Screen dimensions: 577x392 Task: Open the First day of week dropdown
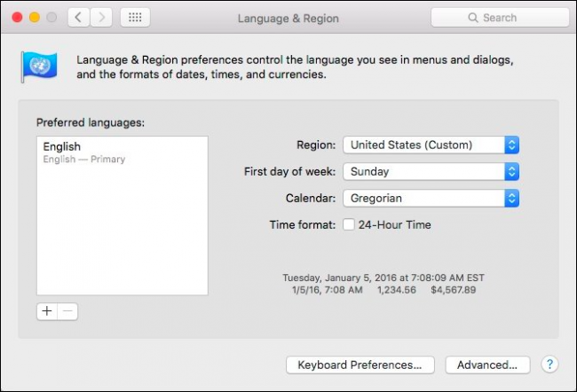coord(431,171)
